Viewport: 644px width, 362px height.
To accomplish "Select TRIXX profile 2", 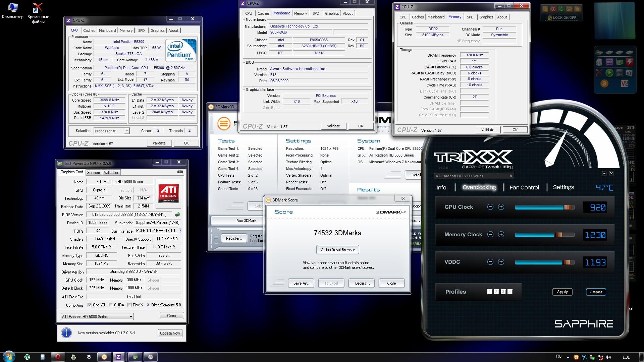I will point(496,292).
